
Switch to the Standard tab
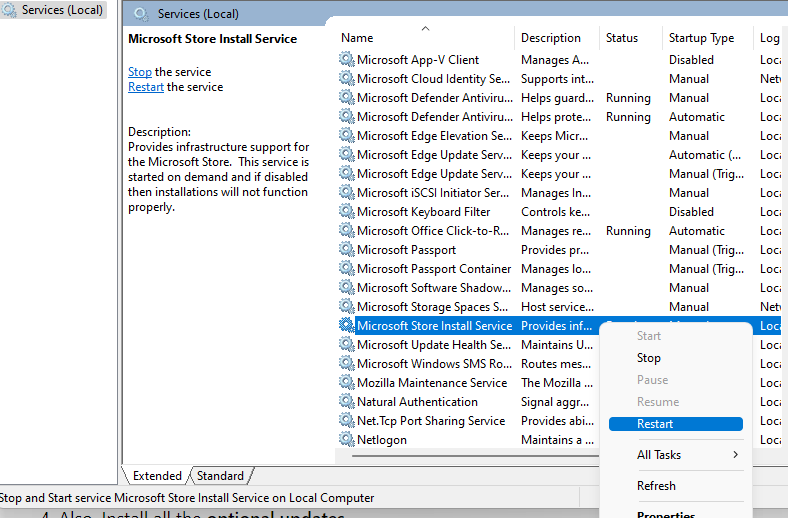220,476
